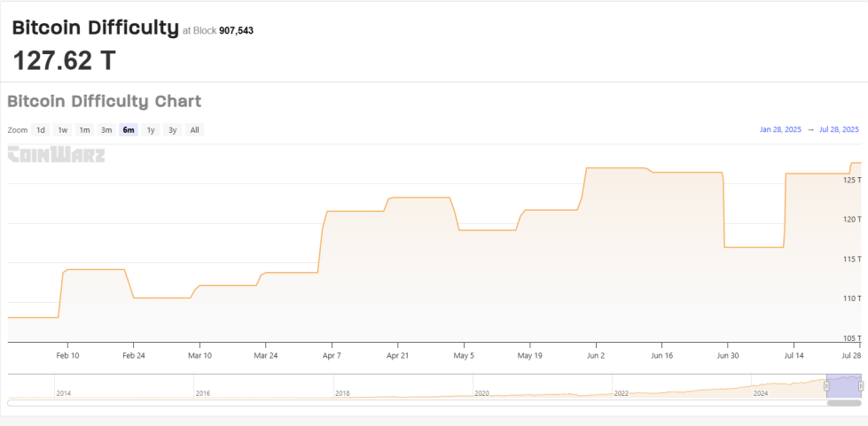
Task: Show All difficulty history
Action: [x=194, y=130]
